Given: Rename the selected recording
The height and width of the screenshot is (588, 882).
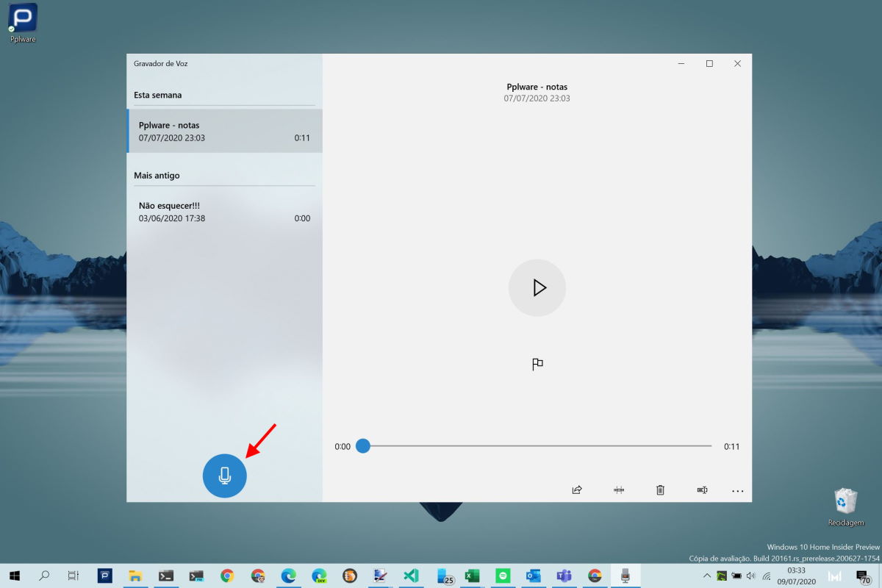Looking at the screenshot, I should [x=702, y=490].
